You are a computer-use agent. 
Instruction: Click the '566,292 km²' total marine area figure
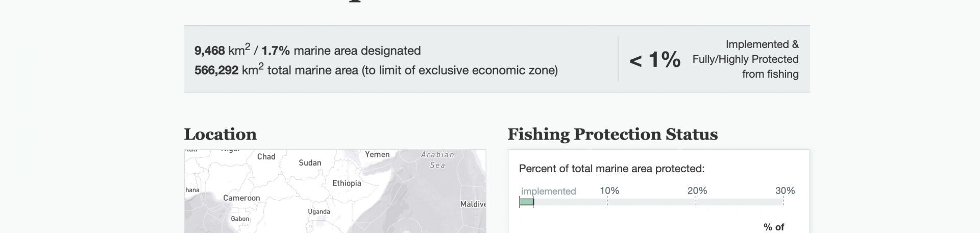pos(229,70)
